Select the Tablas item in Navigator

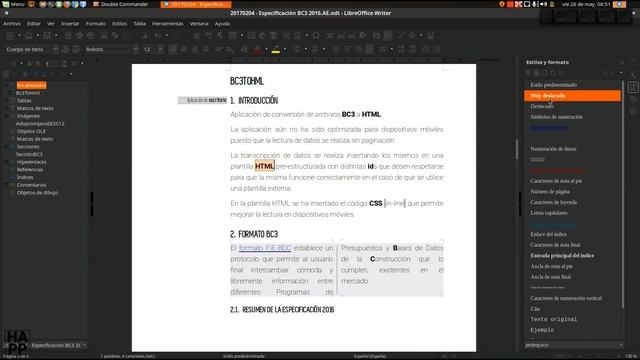(x=24, y=100)
